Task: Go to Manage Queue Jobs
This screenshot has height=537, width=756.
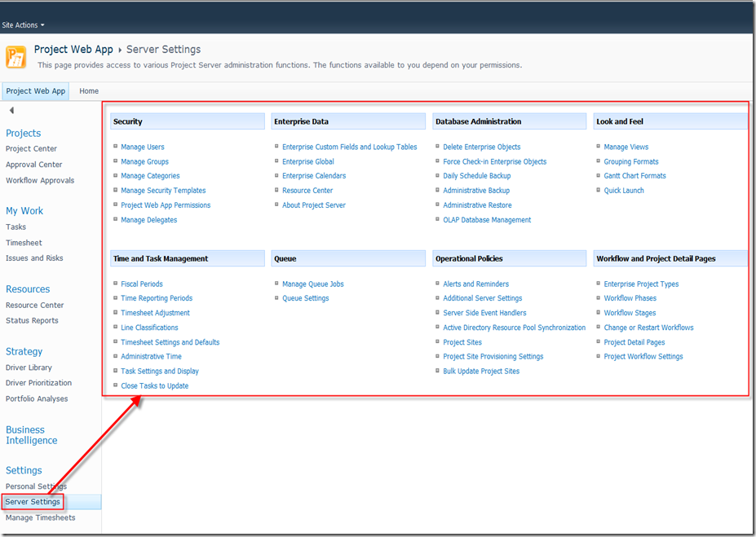Action: tap(312, 284)
